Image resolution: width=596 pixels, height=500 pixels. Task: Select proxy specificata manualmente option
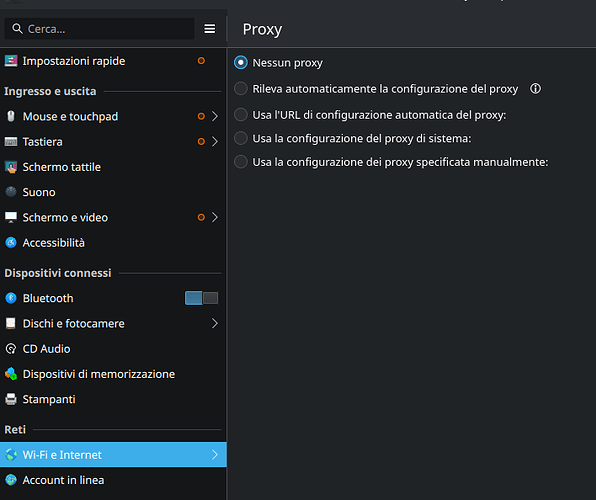click(391, 162)
